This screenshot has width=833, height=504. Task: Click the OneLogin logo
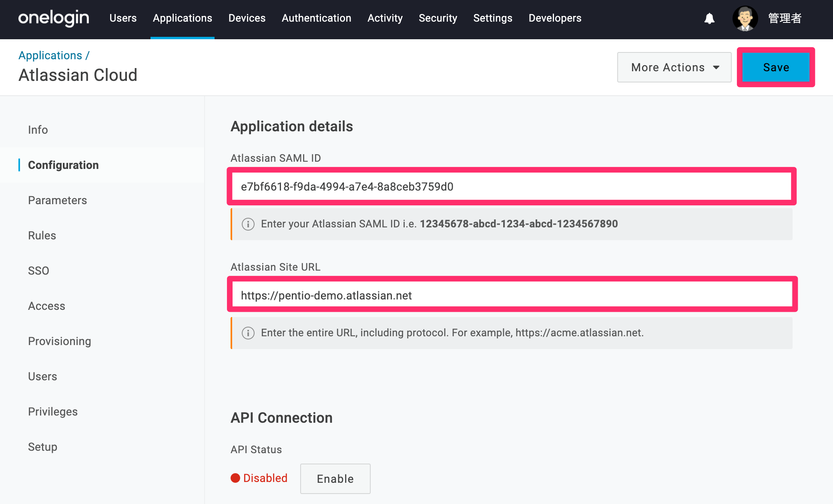tap(54, 18)
